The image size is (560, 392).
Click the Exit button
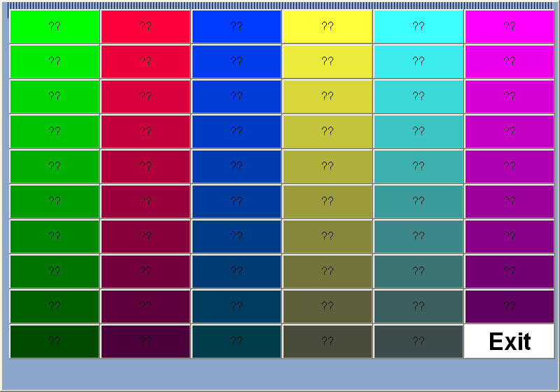pyautogui.click(x=510, y=342)
